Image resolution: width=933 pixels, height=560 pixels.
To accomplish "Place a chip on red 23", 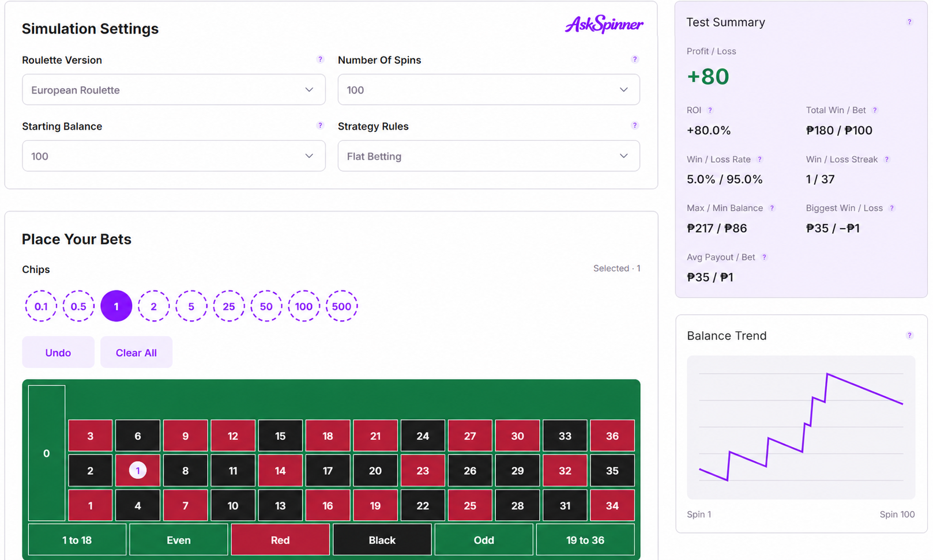I will click(423, 470).
